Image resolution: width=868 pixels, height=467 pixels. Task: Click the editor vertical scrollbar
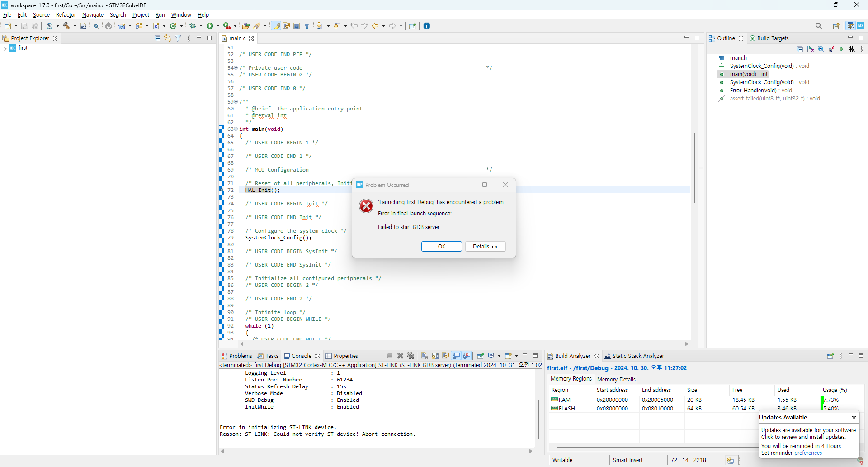tap(694, 167)
